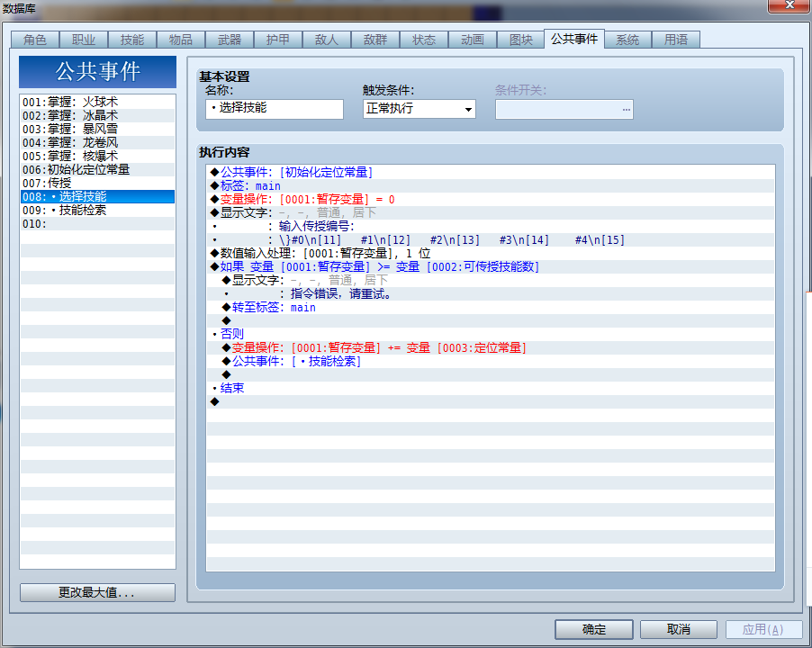Select event 004:掌握: 龙卷风
812x648 pixels.
(97, 142)
